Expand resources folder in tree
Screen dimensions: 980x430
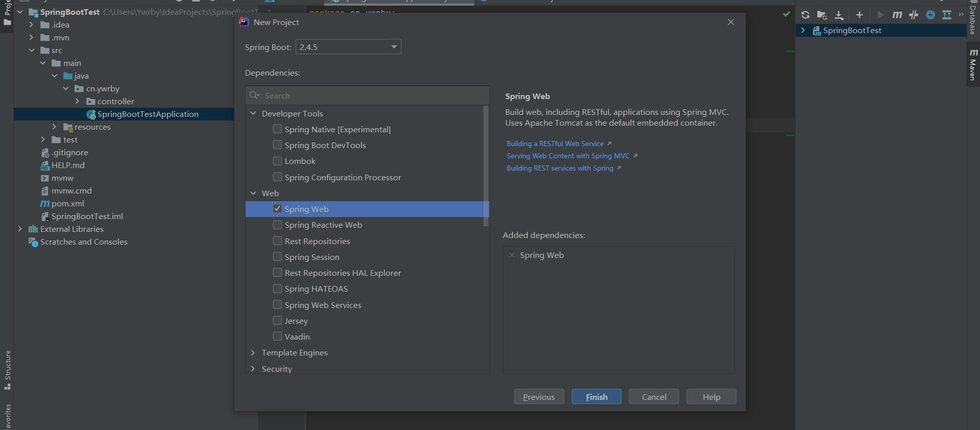54,127
